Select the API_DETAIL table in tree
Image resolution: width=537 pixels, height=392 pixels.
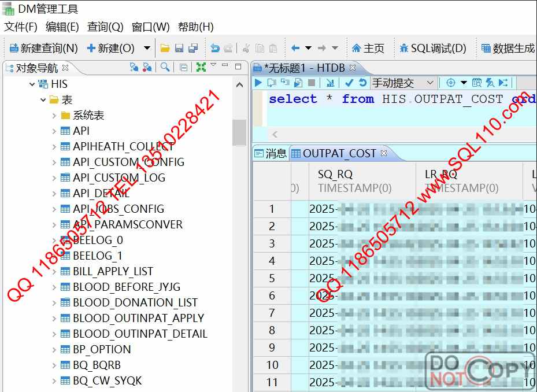101,194
